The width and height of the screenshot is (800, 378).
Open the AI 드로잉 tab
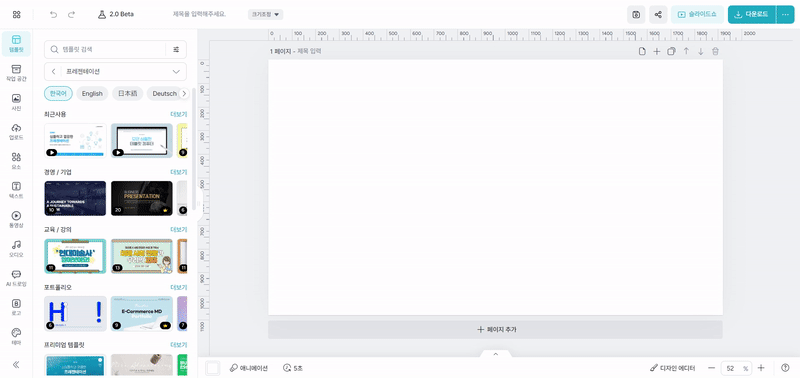point(16,278)
